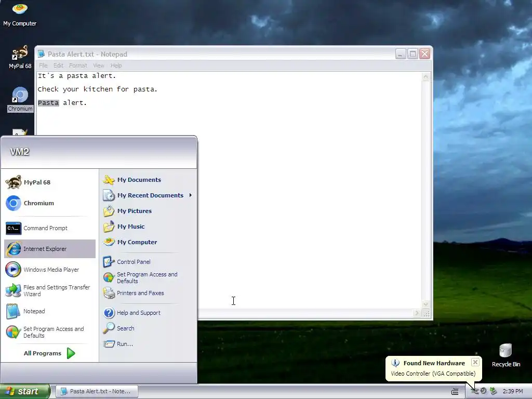This screenshot has width=532, height=399.
Task: Open Notepad File menu
Action: [x=43, y=65]
